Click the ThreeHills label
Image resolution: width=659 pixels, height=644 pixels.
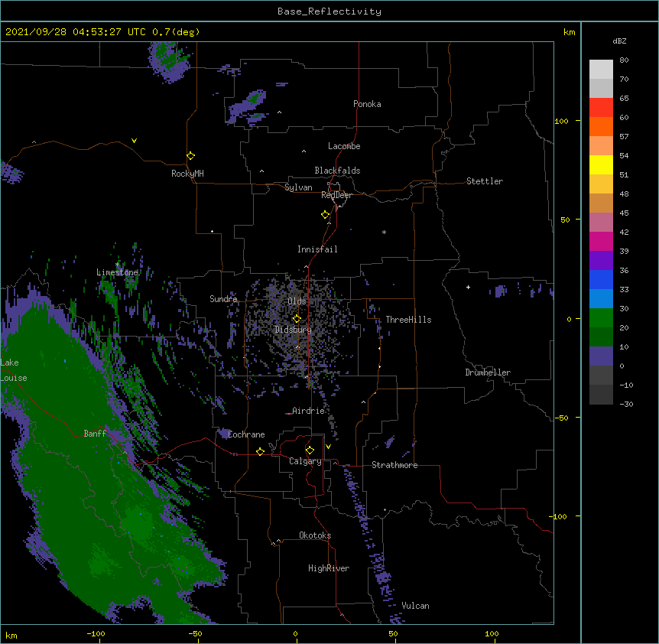click(408, 320)
